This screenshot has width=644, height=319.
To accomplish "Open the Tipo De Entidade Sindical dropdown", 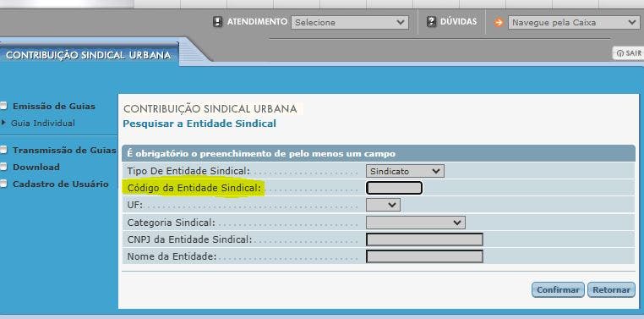I will point(405,171).
